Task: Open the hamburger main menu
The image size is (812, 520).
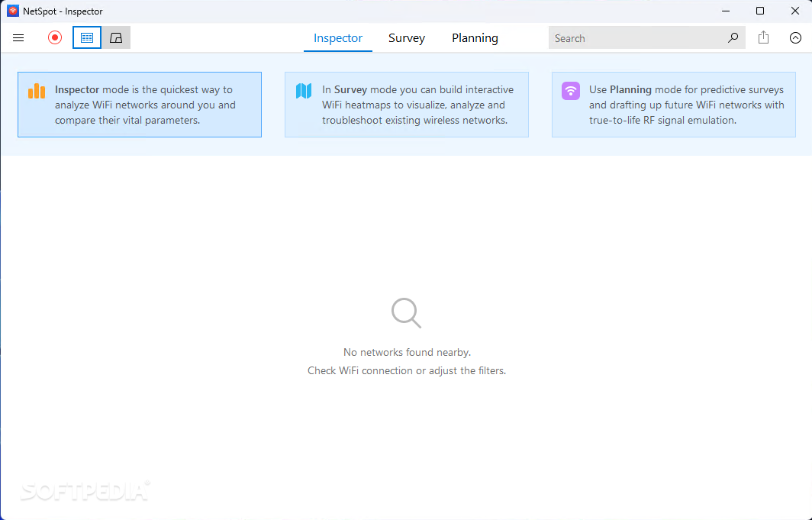Action: (x=18, y=38)
